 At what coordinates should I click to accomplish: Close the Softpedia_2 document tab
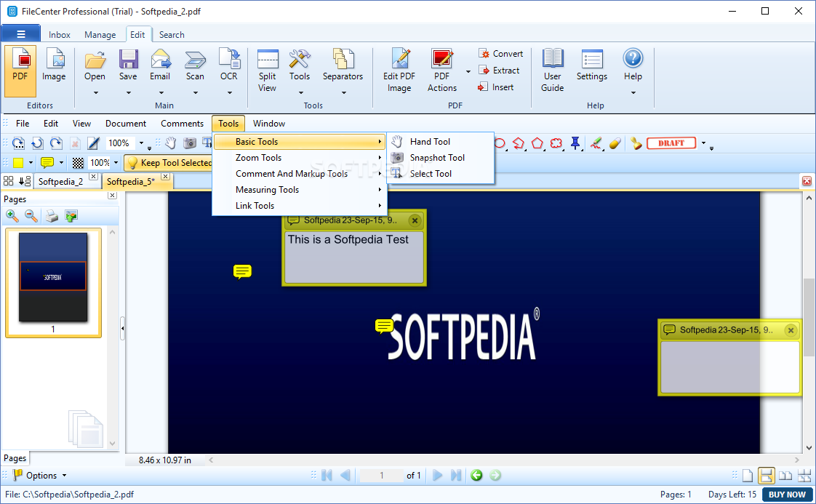(93, 177)
